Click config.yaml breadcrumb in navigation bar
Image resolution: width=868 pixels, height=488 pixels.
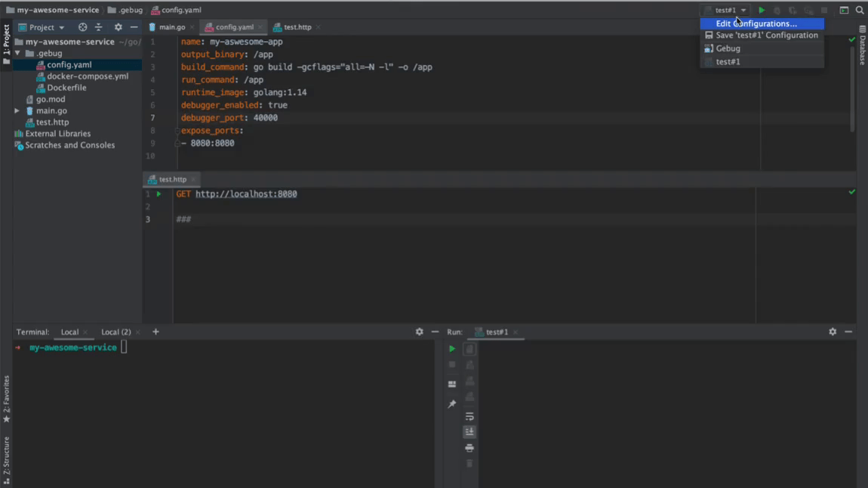pyautogui.click(x=176, y=10)
